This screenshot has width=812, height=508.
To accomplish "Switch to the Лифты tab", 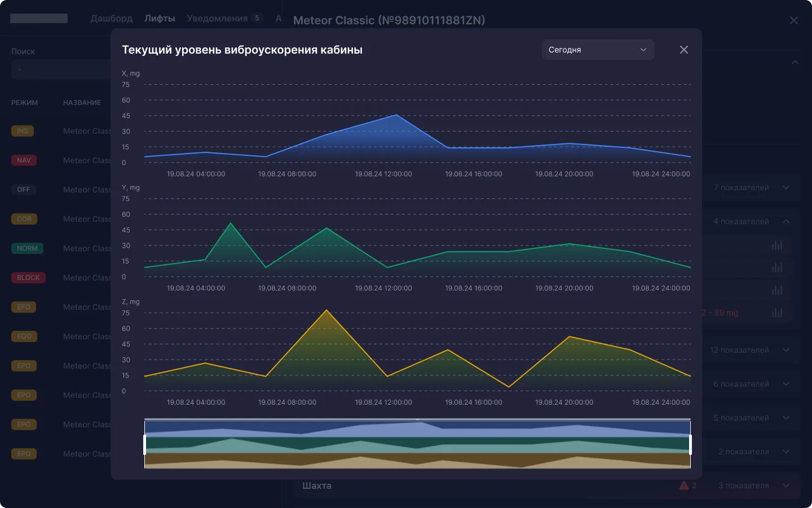I will [160, 18].
